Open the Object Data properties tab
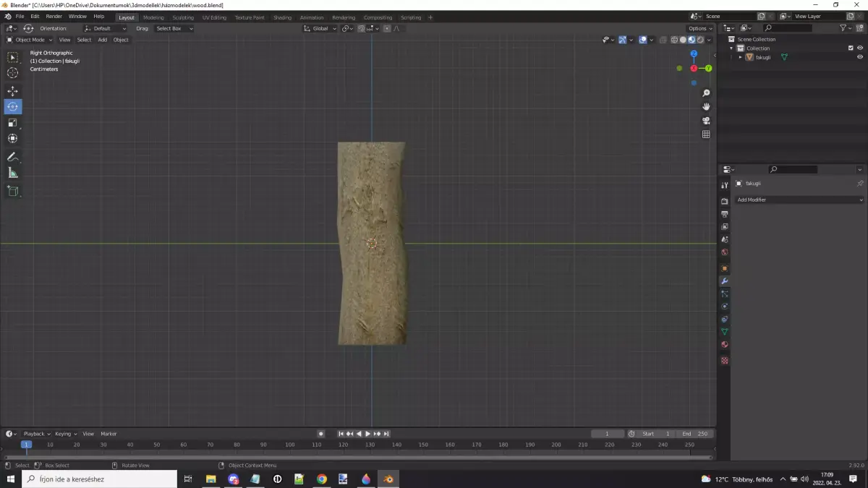The image size is (868, 488). coord(724,332)
